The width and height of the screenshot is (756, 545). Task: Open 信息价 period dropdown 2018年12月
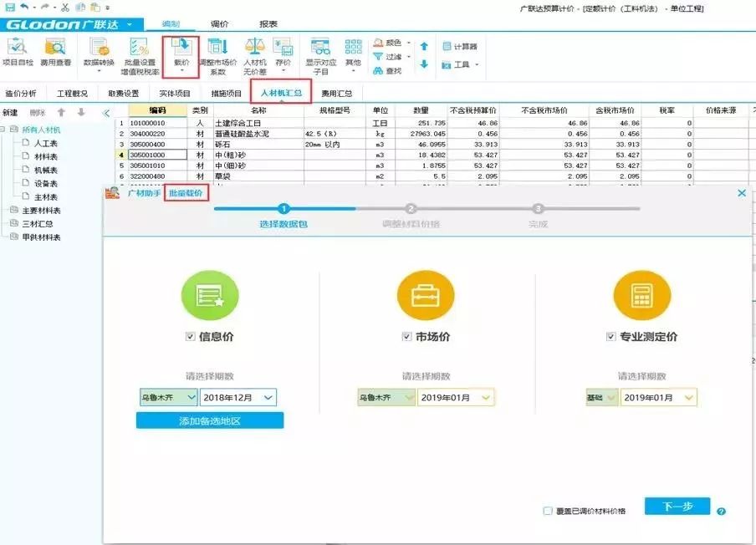[x=238, y=398]
